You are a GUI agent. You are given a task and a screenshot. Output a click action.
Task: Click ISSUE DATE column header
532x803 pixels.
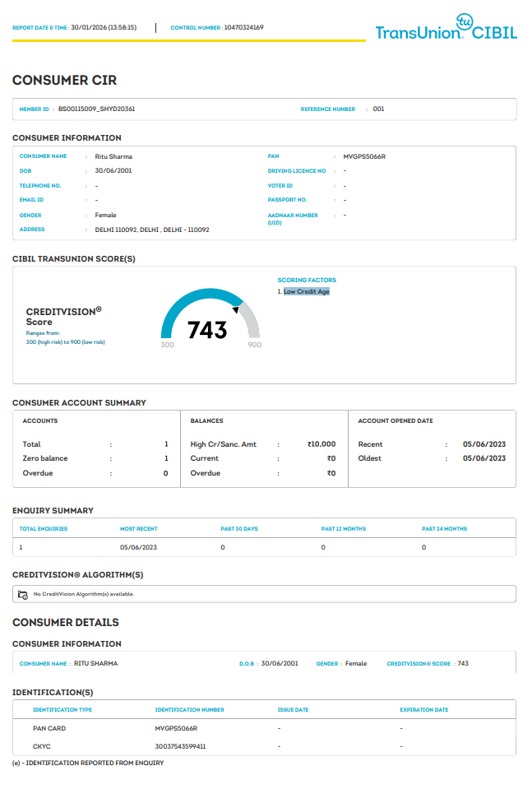(x=293, y=710)
